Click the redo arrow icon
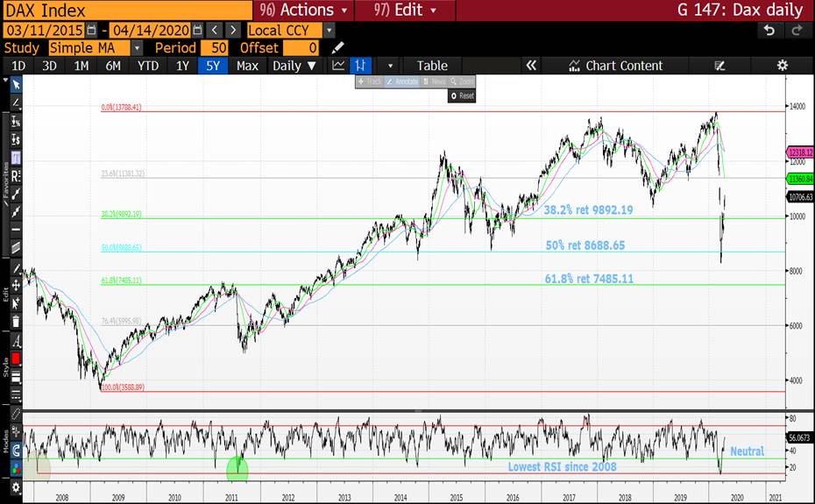 click(797, 31)
